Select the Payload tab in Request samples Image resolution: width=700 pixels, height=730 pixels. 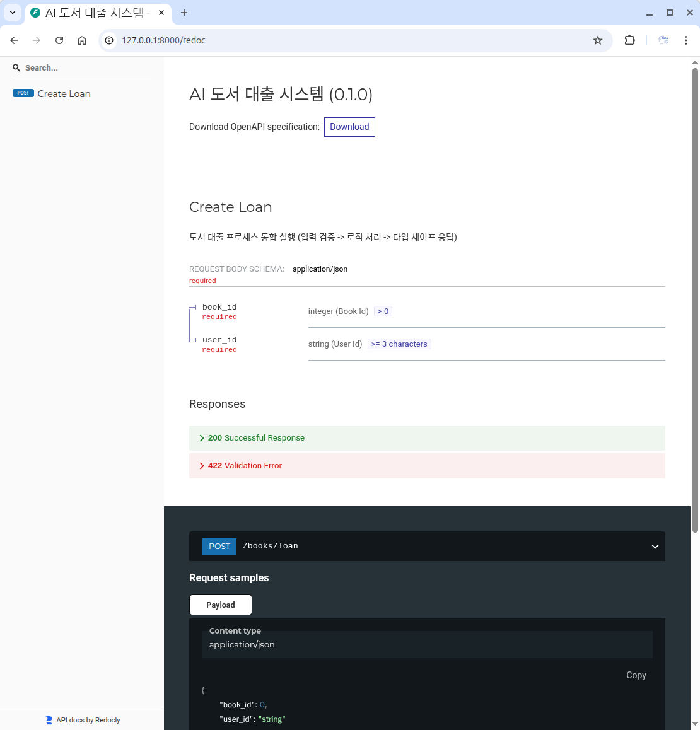pyautogui.click(x=220, y=605)
